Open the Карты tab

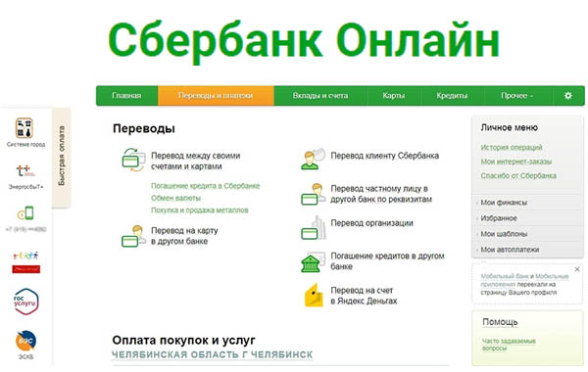(x=393, y=96)
